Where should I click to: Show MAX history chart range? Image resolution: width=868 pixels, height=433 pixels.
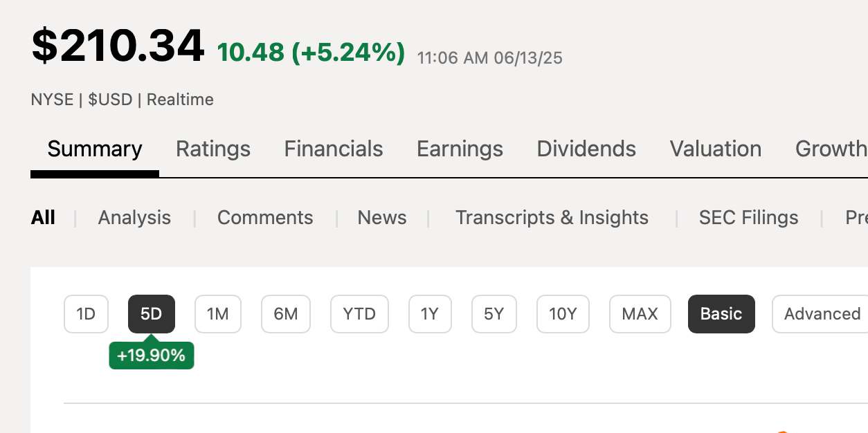point(640,314)
